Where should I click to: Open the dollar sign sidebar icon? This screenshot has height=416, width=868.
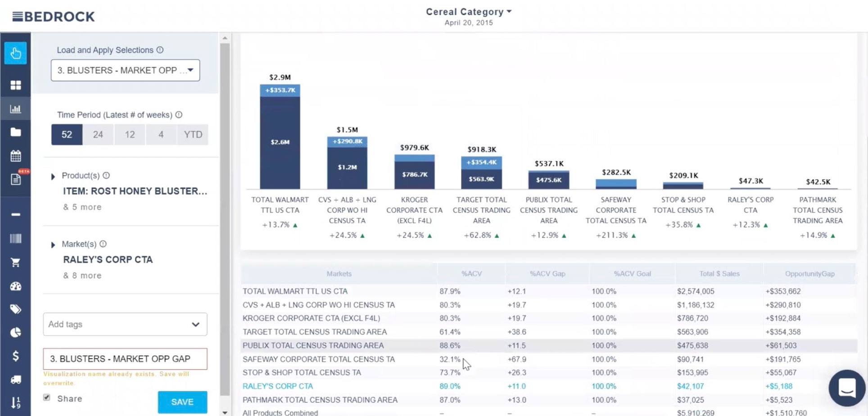(x=15, y=356)
